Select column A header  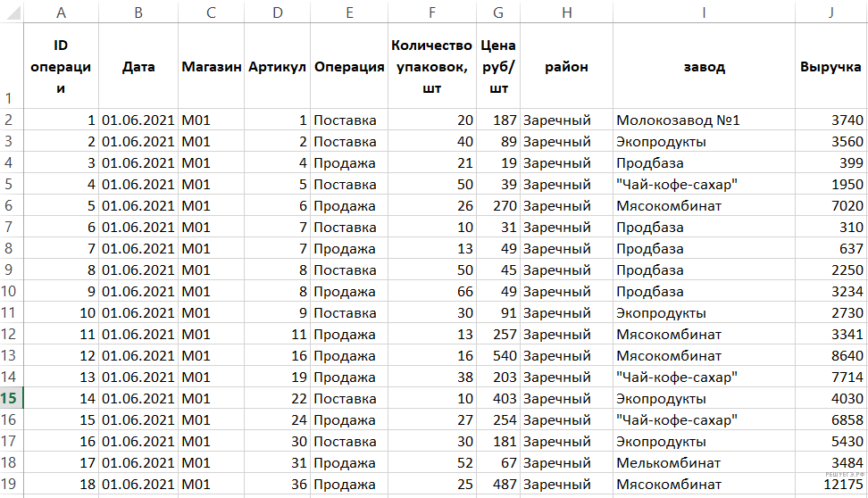61,12
